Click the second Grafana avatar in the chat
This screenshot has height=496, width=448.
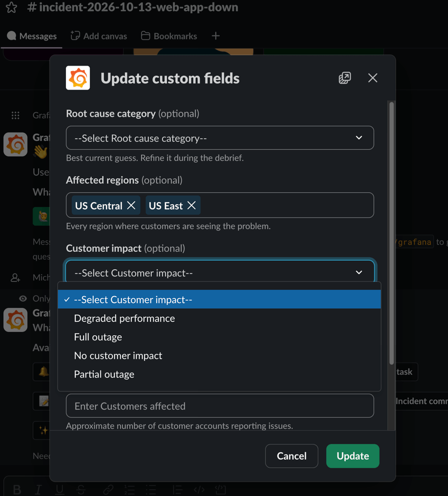pos(15,320)
